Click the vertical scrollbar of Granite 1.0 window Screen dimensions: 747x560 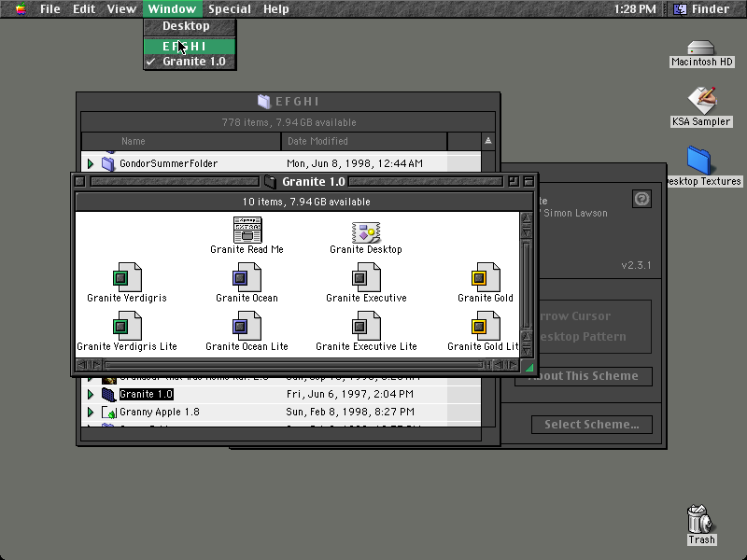(527, 285)
